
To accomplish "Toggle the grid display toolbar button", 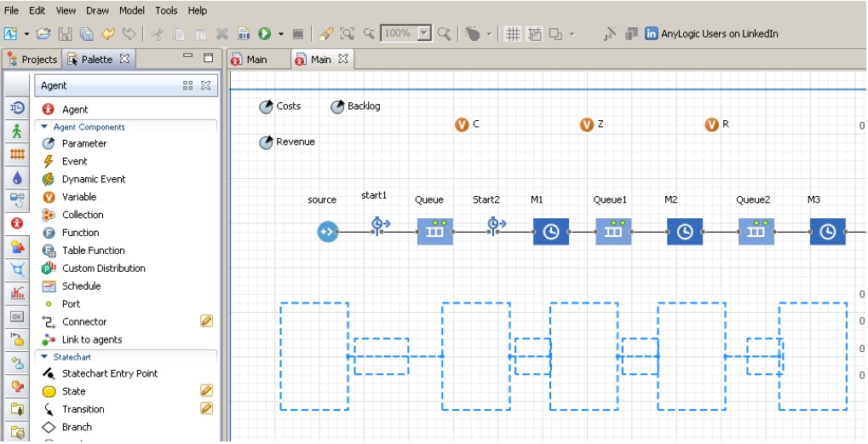I will click(x=513, y=34).
